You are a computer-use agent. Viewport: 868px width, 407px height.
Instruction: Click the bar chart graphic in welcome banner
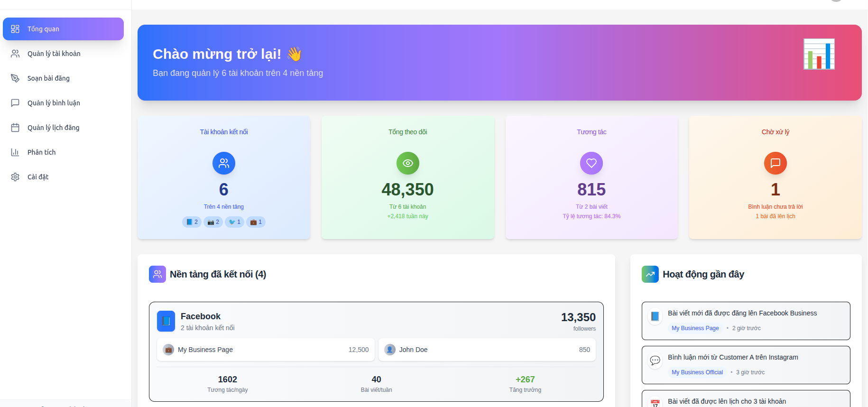coord(819,54)
